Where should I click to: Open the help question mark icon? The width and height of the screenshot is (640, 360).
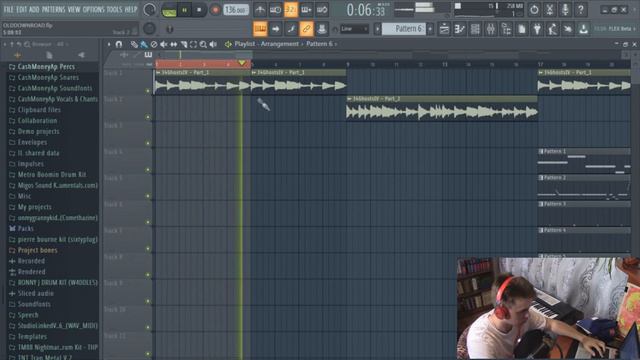click(x=581, y=10)
